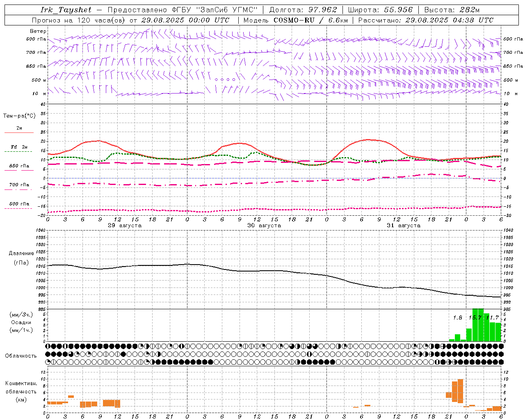The height and width of the screenshot is (420, 525).
Task: Click the Конвективн. panel label
Action: tap(21, 383)
